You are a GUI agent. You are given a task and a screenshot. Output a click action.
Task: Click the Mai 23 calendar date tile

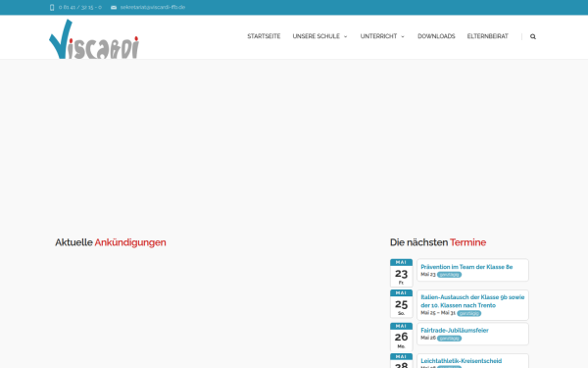(x=401, y=273)
